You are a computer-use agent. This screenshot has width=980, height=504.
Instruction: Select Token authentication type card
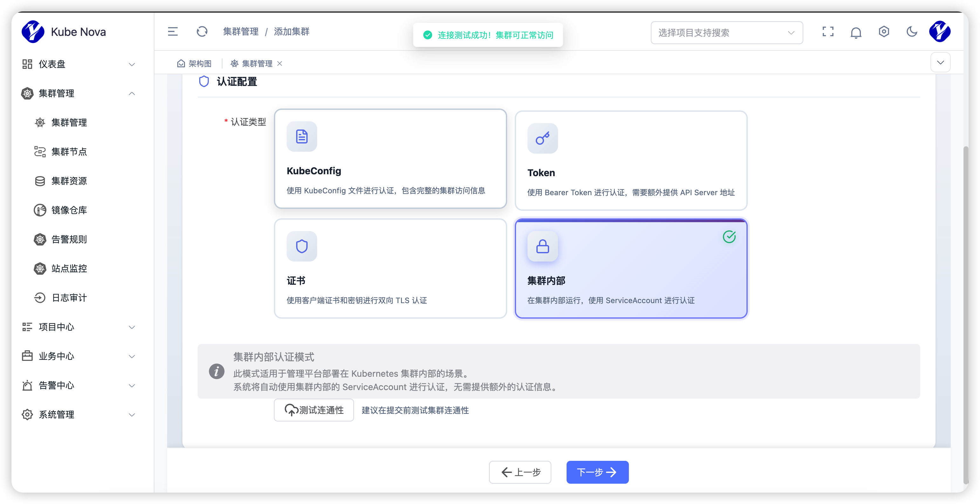631,160
